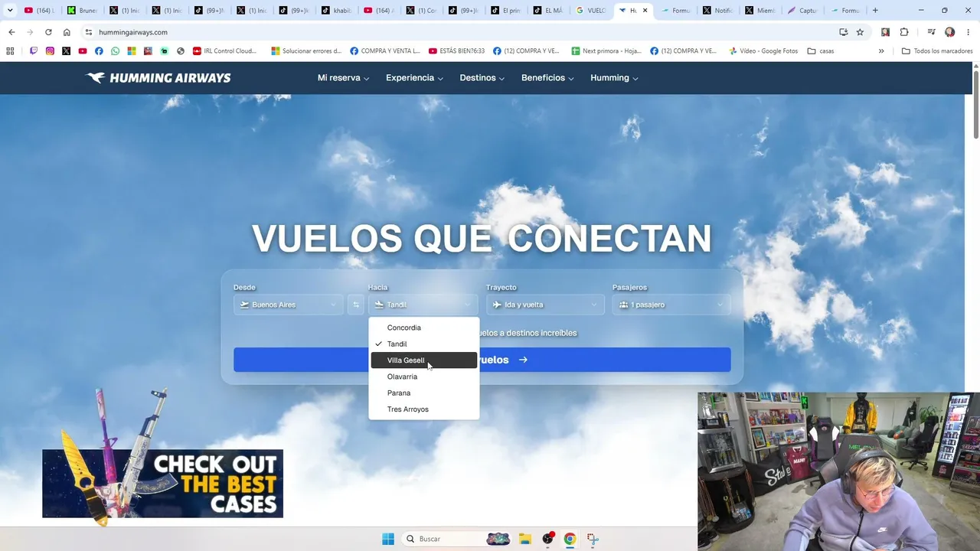Show more bookmarks with the double chevron
980x551 pixels.
point(881,51)
